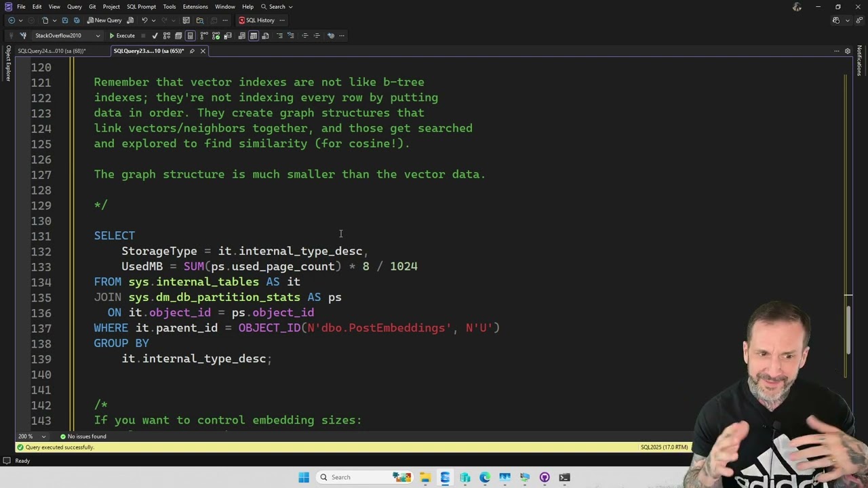
Task: Click the New Query button
Action: (104, 20)
